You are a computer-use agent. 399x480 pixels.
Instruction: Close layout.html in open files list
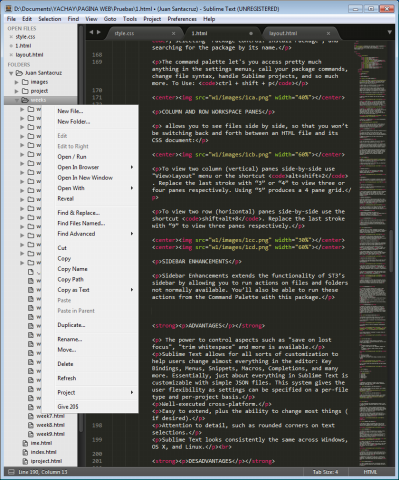(x=11, y=55)
